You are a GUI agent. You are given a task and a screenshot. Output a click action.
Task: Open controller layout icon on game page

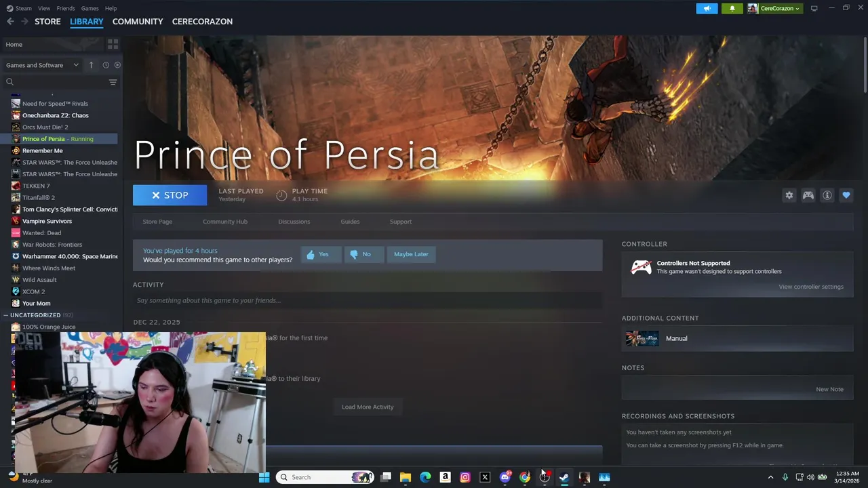point(808,195)
